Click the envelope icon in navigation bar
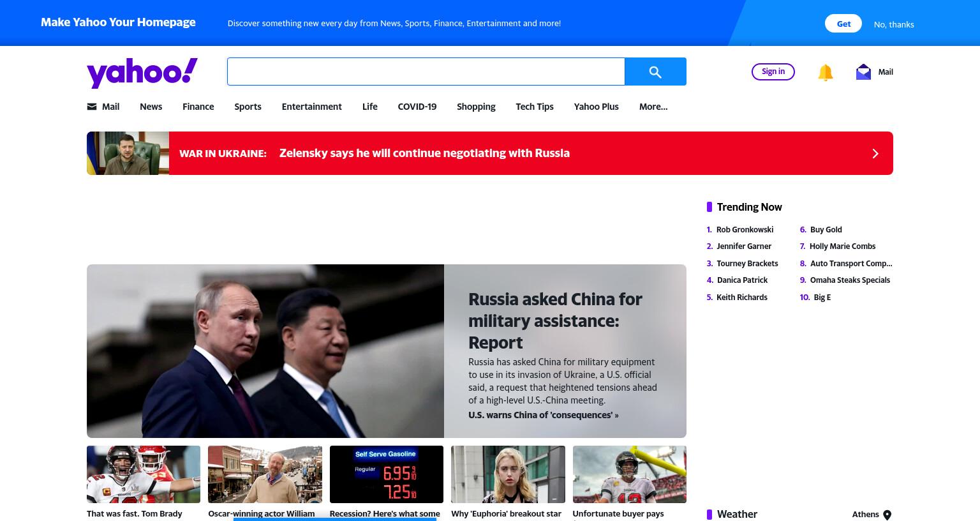Screen dimensions: 980x521 click(92, 107)
